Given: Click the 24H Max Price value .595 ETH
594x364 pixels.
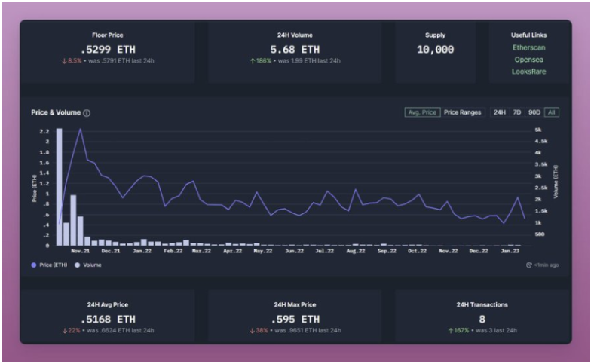Looking at the screenshot, I should 295,320.
